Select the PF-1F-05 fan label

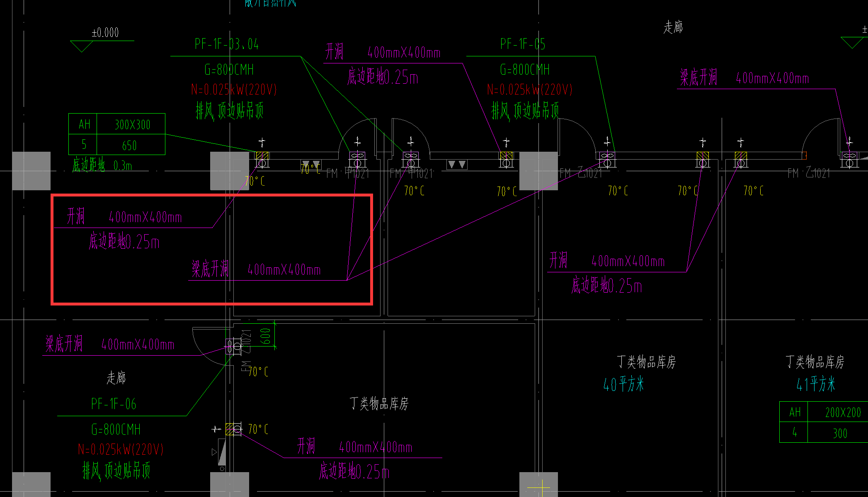(x=523, y=44)
